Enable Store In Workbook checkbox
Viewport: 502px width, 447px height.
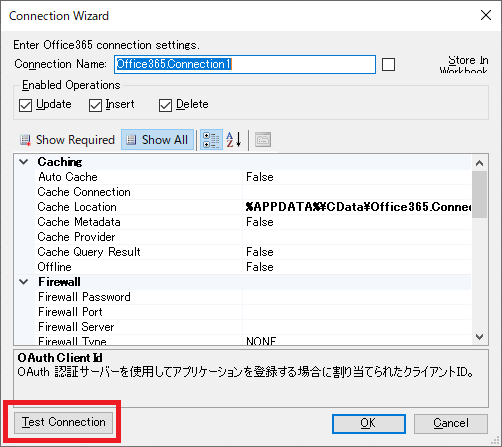(x=388, y=64)
